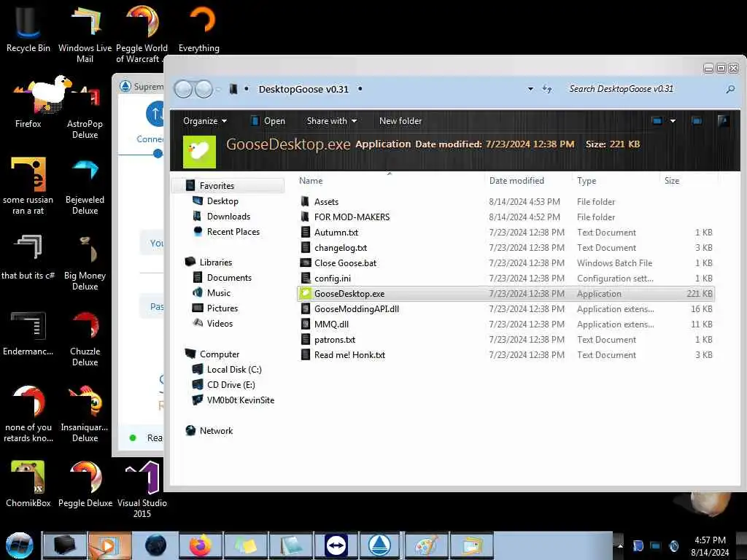Image resolution: width=747 pixels, height=560 pixels.
Task: Toggle the preview pane icon
Action: click(x=697, y=121)
